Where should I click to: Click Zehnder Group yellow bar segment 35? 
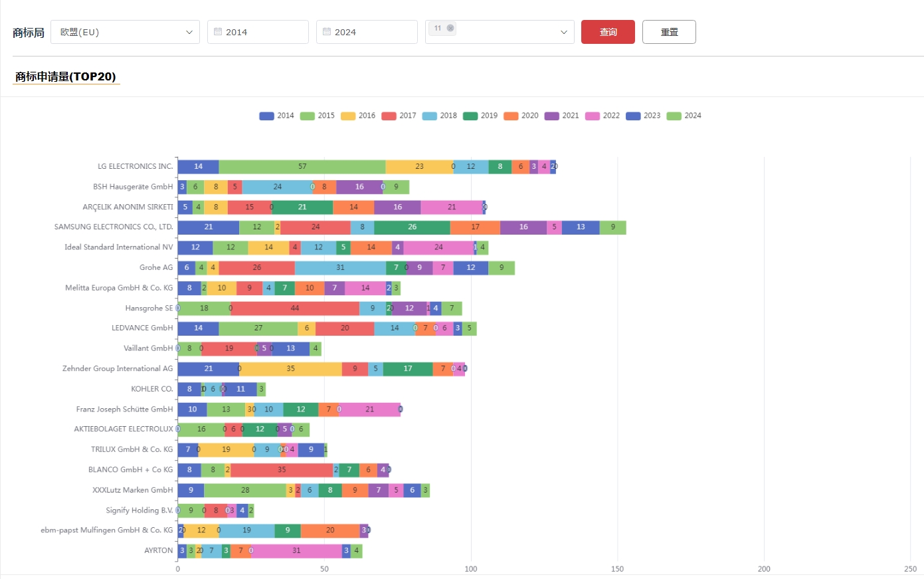[290, 369]
